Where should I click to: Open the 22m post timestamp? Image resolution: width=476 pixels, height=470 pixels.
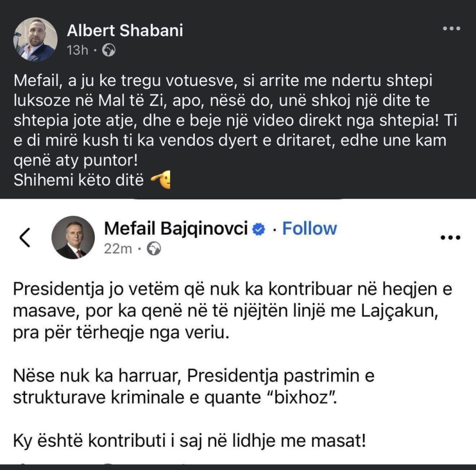point(118,249)
